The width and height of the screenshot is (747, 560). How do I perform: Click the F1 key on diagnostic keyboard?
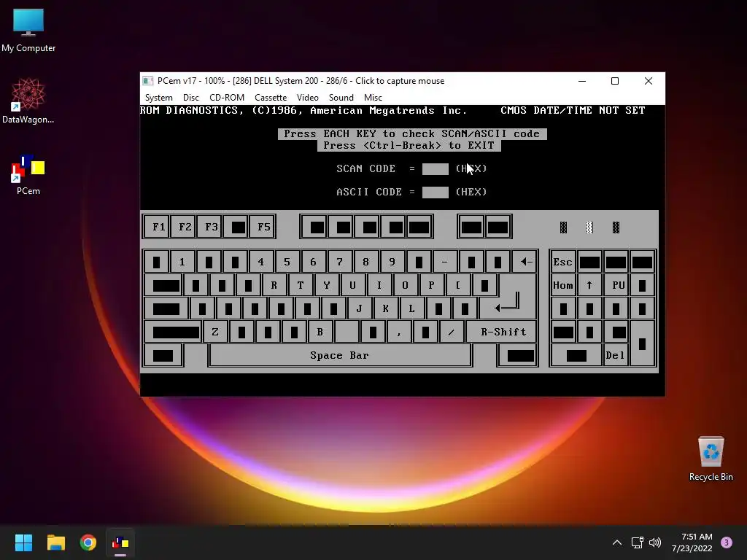click(x=158, y=227)
